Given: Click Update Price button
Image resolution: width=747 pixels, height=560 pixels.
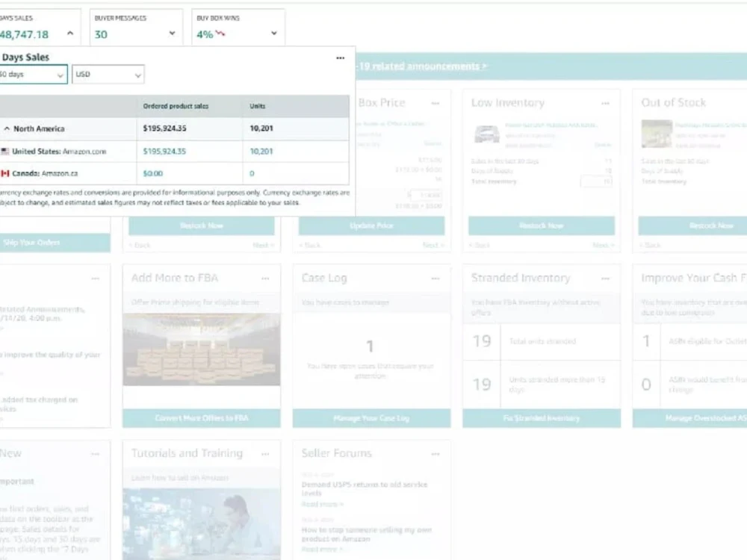Looking at the screenshot, I should 371,225.
